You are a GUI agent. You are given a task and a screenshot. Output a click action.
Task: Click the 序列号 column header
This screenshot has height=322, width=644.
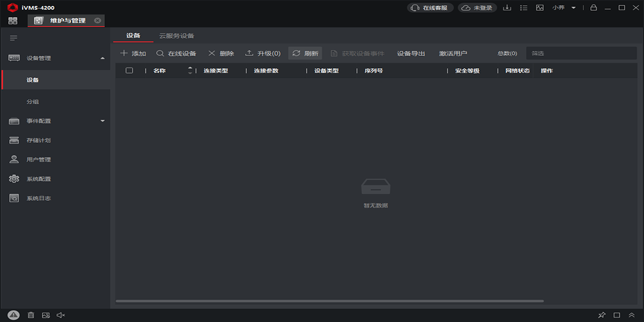pyautogui.click(x=374, y=70)
